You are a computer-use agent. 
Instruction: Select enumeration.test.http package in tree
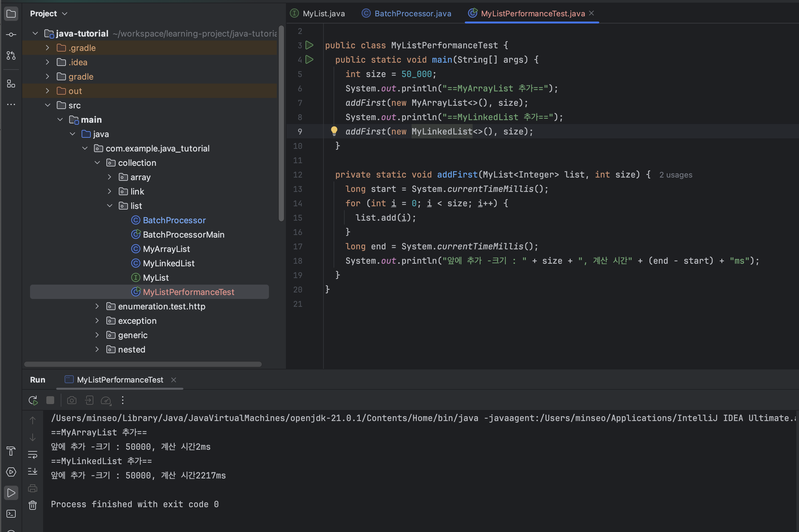[162, 306]
